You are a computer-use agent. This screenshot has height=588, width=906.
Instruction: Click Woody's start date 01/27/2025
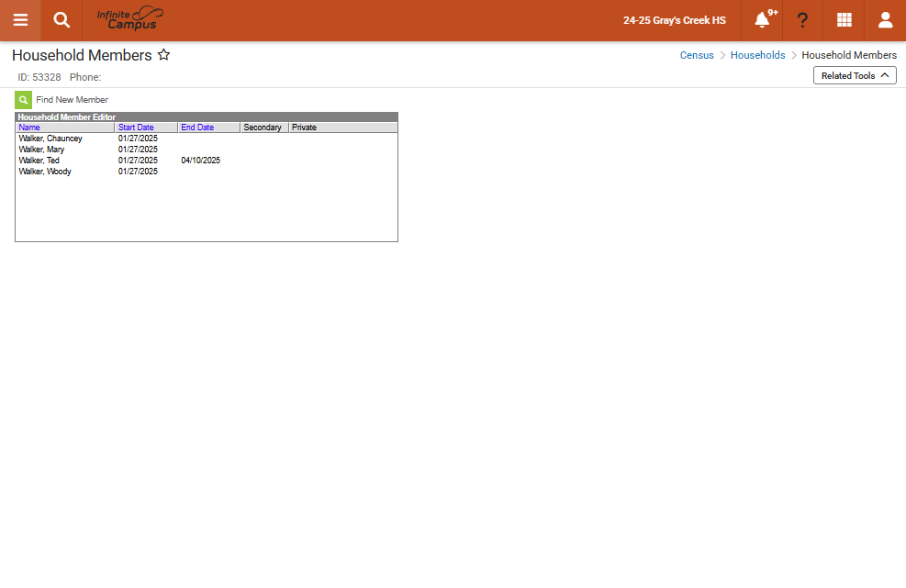138,172
